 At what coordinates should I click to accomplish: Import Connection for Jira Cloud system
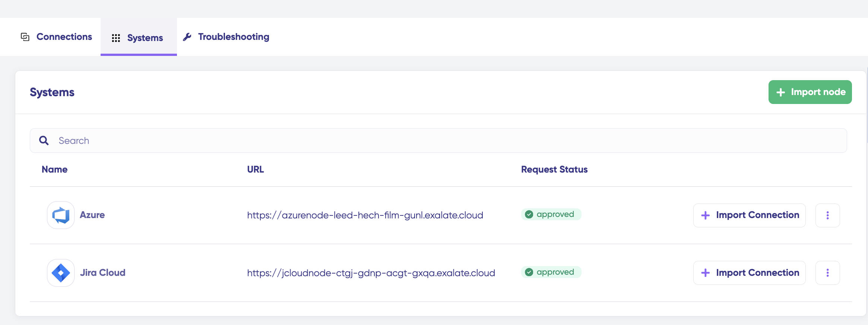coord(749,273)
